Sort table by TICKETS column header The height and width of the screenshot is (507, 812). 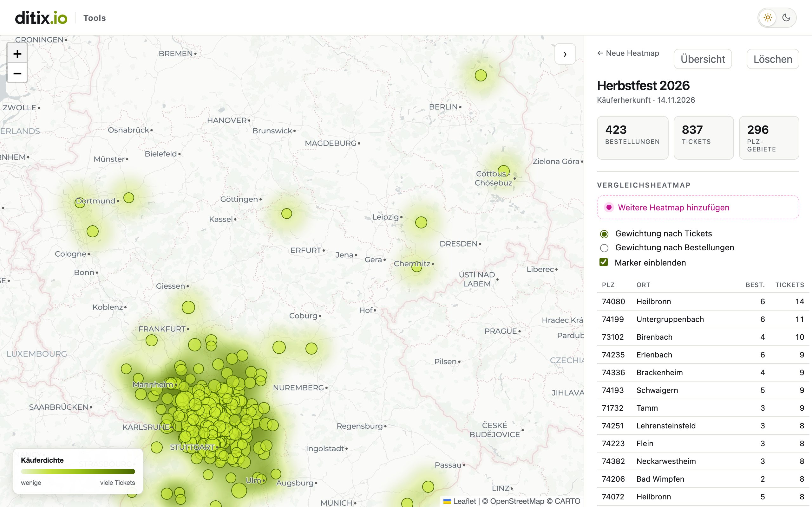789,285
